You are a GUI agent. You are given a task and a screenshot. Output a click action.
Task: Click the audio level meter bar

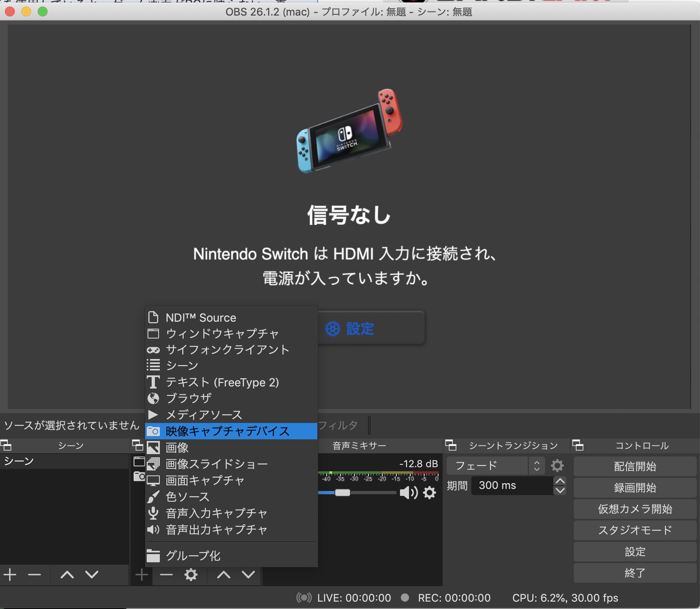[x=379, y=473]
